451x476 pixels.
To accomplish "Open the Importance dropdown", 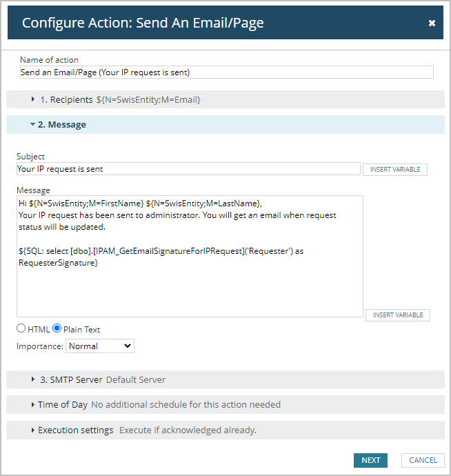I will point(100,346).
